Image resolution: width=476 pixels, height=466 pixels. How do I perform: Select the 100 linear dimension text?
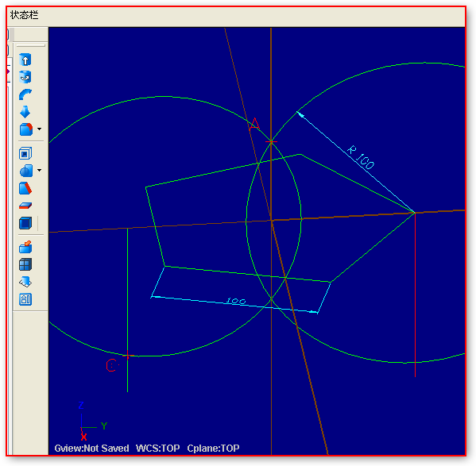point(236,301)
